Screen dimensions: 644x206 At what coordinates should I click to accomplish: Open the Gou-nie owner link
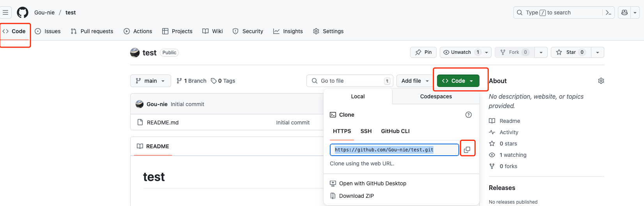(x=44, y=12)
